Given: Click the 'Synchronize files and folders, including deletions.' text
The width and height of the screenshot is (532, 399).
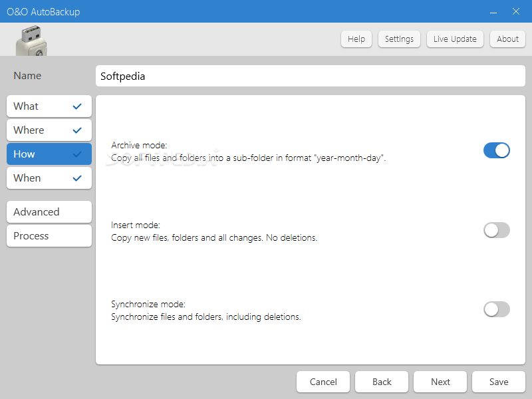Looking at the screenshot, I should [x=206, y=317].
